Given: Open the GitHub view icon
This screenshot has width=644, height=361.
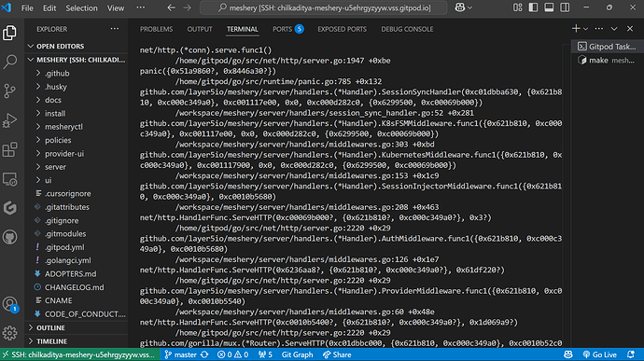Looking at the screenshot, I should point(10,237).
